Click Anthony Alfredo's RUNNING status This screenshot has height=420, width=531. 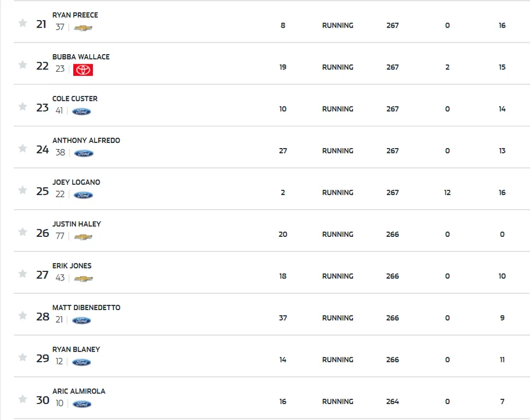pyautogui.click(x=337, y=151)
